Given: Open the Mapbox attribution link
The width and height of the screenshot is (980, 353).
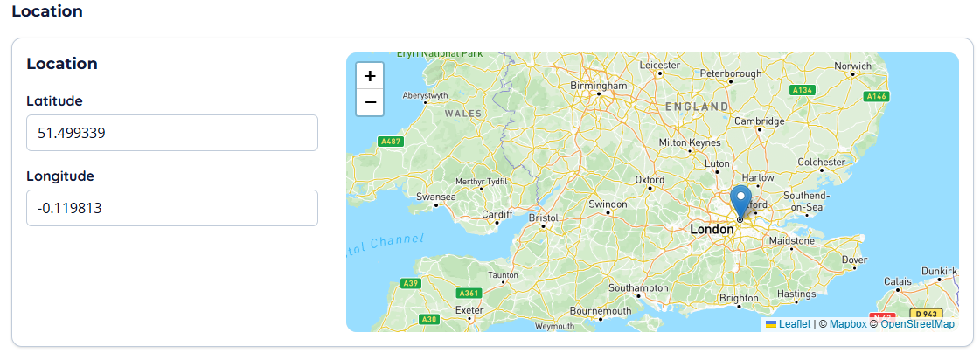Looking at the screenshot, I should [847, 324].
